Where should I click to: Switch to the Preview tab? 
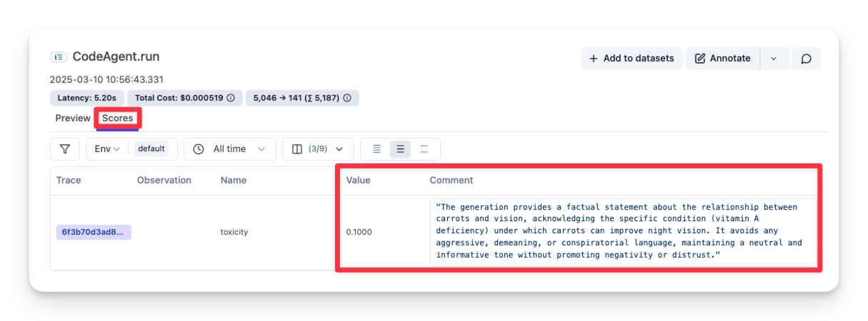pos(73,118)
